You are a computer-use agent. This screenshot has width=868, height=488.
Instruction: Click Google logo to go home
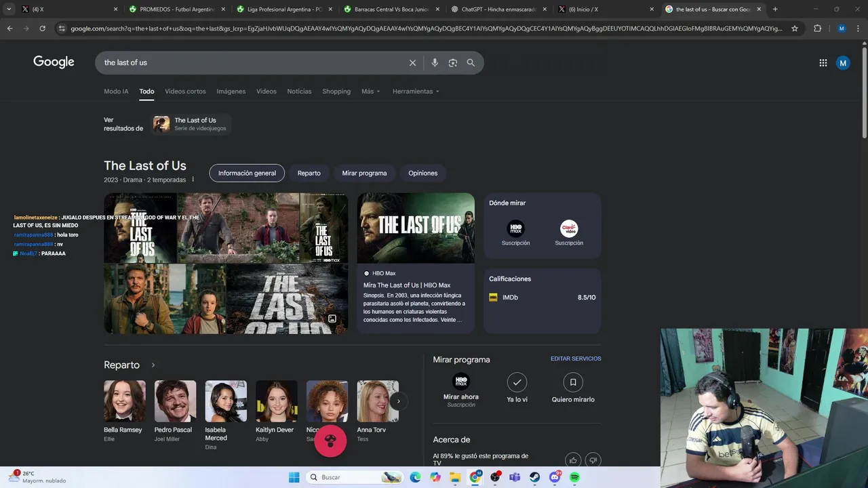(x=54, y=62)
